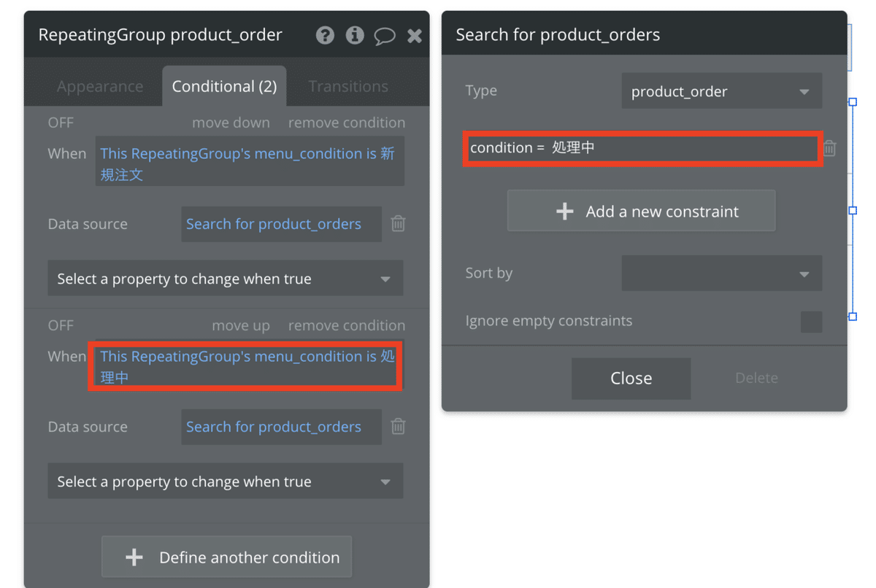Click the info icon in panel header
Screen dimensions: 876x588
pos(355,35)
